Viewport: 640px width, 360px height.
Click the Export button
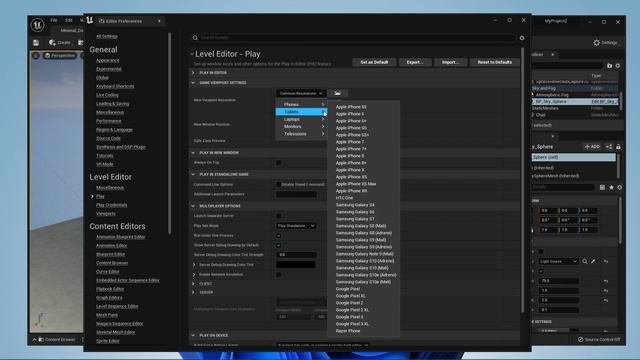pos(415,62)
